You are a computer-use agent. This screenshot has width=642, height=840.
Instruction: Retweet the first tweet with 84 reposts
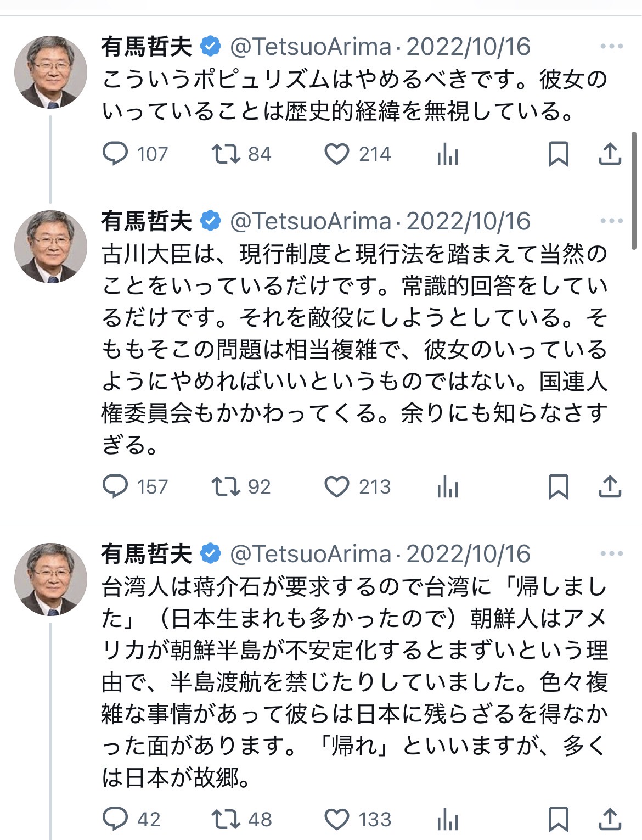click(226, 154)
